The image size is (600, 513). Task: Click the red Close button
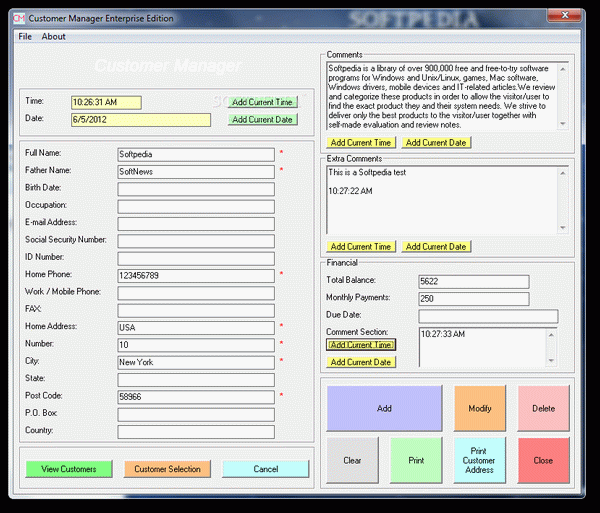(x=543, y=461)
